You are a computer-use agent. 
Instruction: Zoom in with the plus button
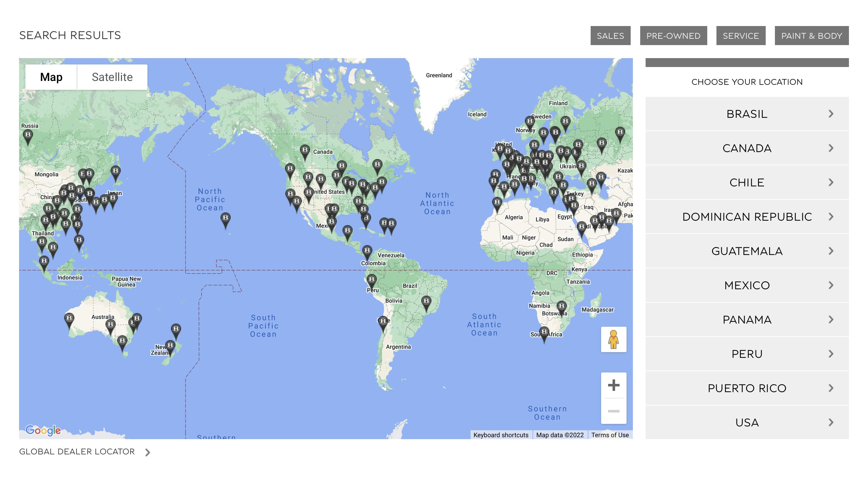(613, 385)
